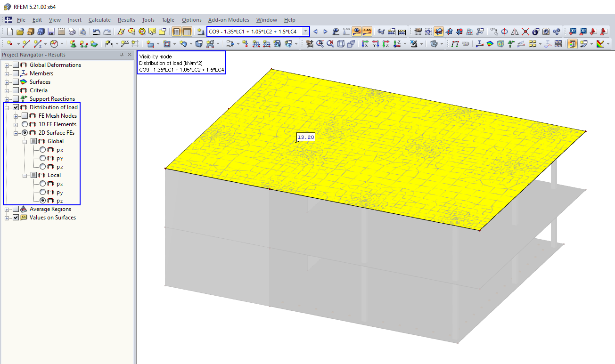Screen dimensions: 615x364
Task: Click the Print icon
Action: [72, 31]
